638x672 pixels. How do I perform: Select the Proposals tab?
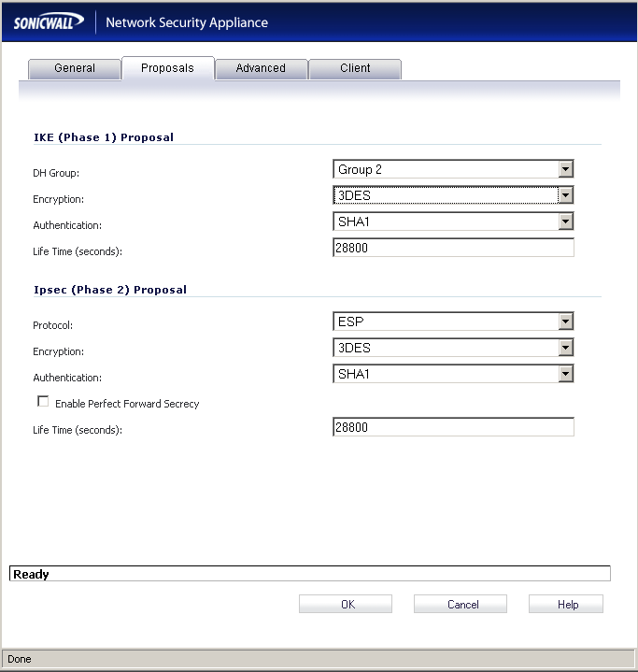coord(167,68)
